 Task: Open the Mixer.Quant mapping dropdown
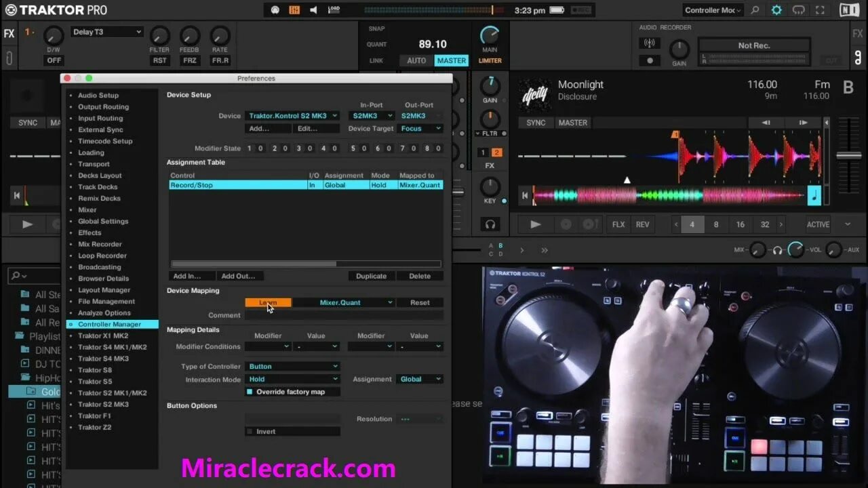point(343,302)
